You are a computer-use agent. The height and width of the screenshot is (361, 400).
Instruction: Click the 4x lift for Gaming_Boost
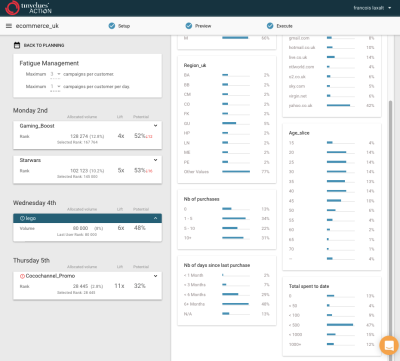pos(121,136)
